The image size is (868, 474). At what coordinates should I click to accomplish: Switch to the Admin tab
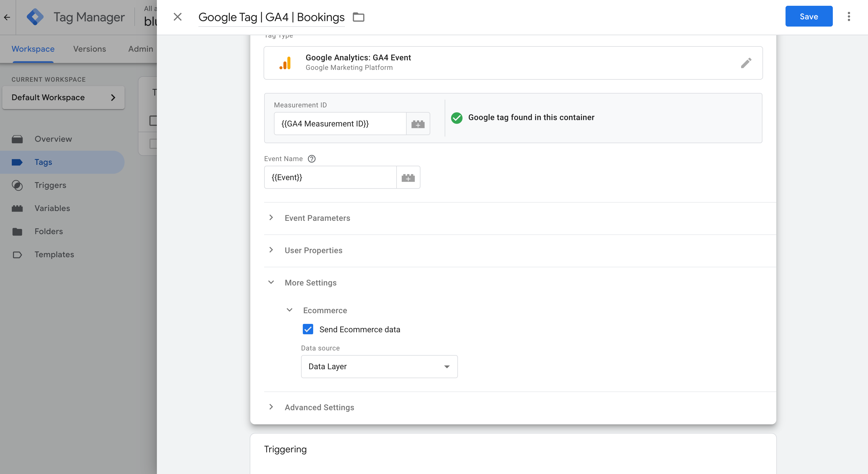click(x=140, y=49)
